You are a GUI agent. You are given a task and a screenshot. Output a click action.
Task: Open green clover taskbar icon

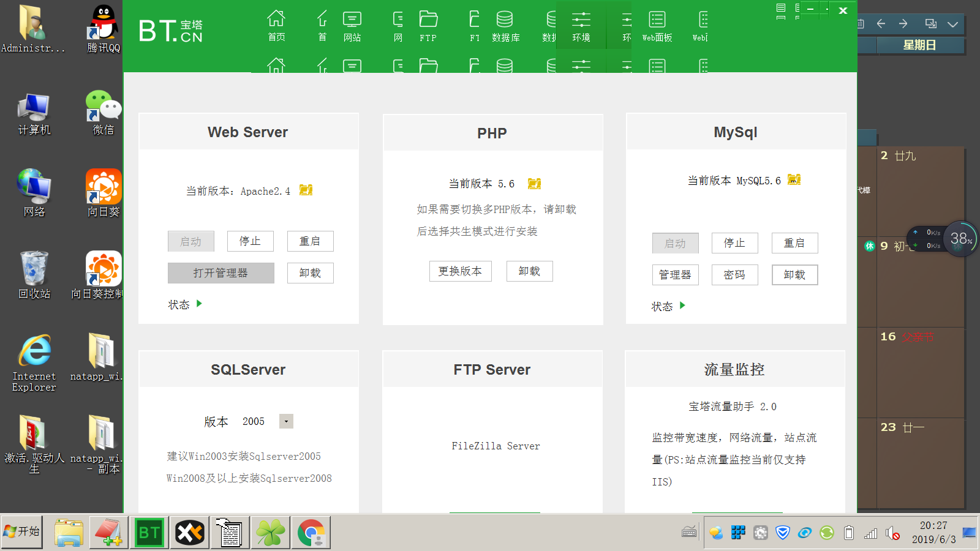coord(271,532)
